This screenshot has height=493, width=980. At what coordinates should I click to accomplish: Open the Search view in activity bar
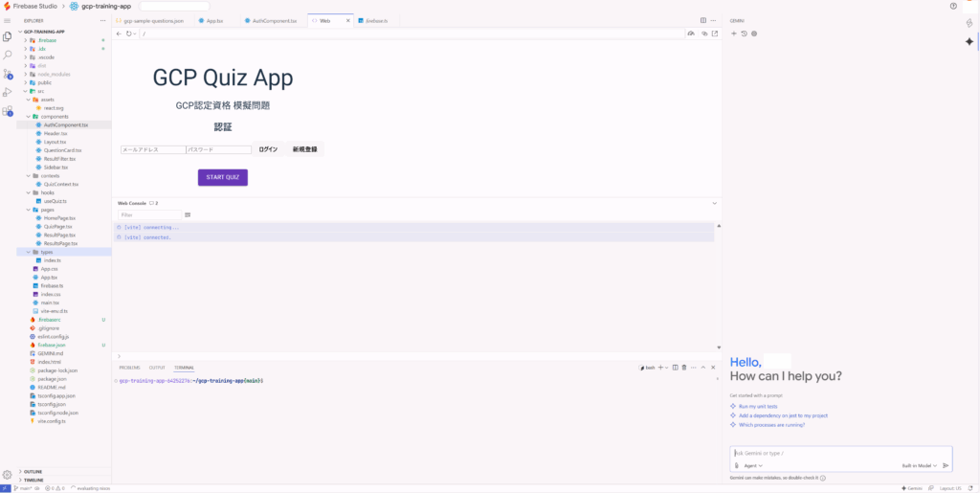point(8,55)
